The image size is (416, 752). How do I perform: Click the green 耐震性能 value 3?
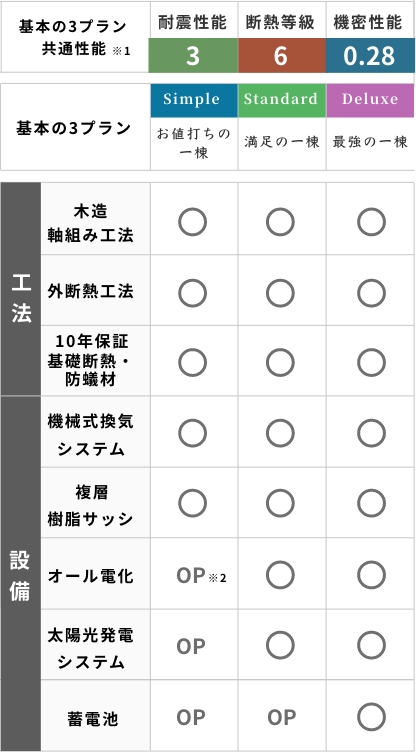193,56
